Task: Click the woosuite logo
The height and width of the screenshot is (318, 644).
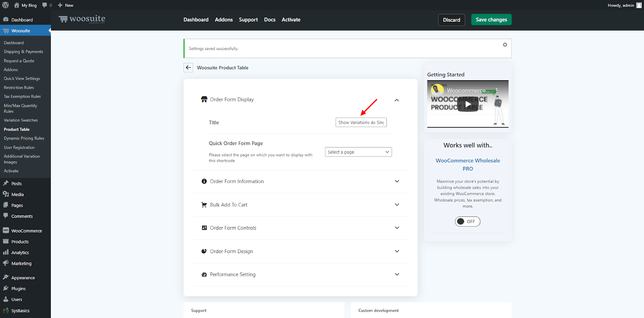Action: coord(82,19)
